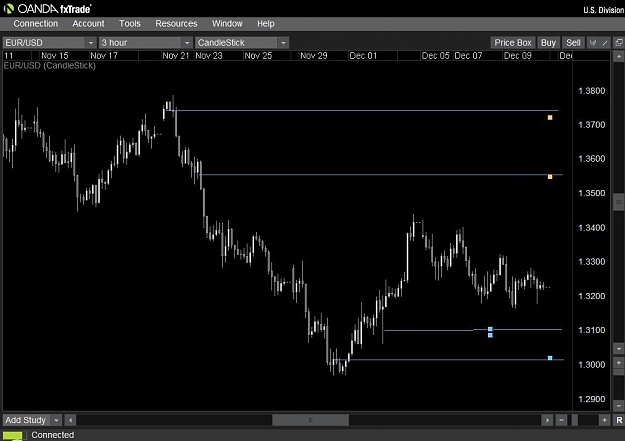Click the R reset chart button
This screenshot has height=441, width=625.
coord(619,420)
